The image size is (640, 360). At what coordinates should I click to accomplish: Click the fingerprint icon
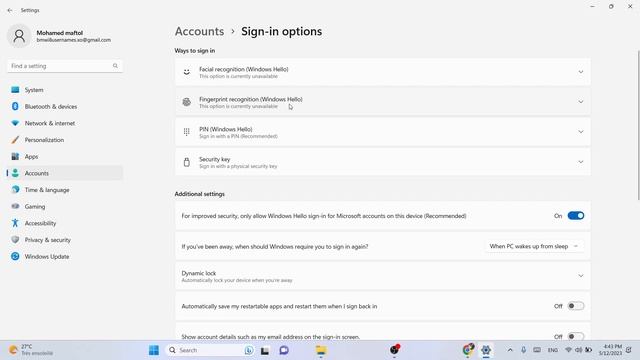187,102
